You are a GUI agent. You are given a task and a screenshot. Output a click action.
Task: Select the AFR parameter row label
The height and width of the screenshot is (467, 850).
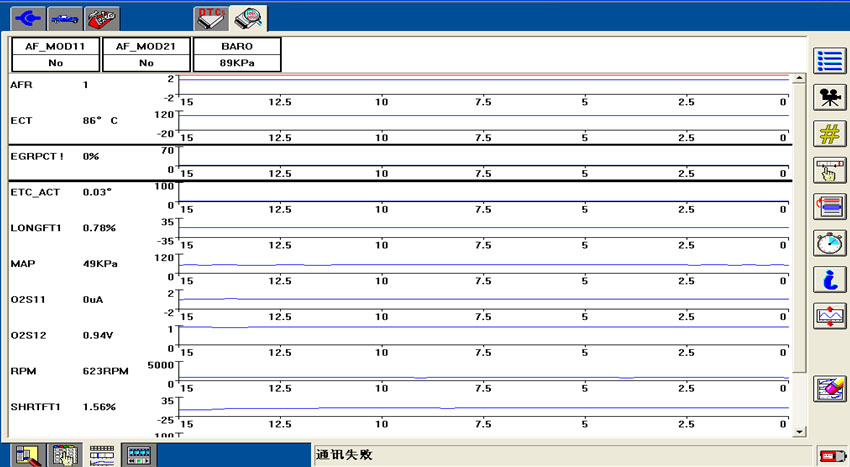pos(21,85)
